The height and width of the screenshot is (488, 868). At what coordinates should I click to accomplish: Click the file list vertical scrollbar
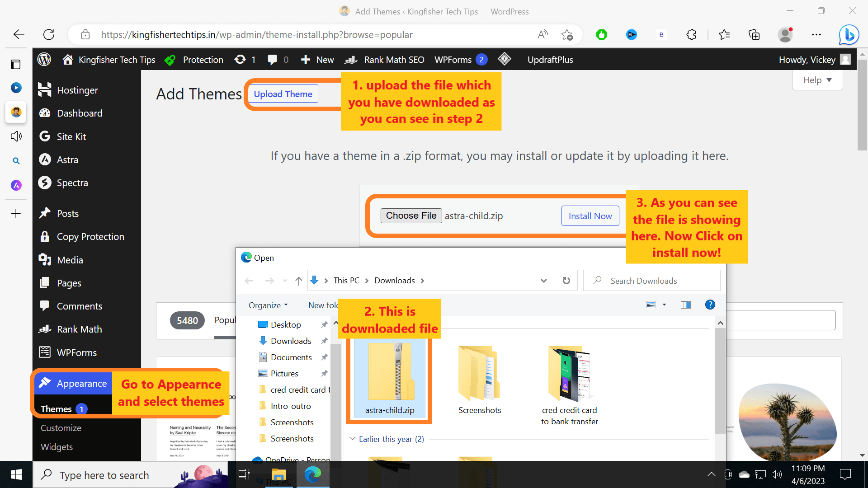[720, 381]
